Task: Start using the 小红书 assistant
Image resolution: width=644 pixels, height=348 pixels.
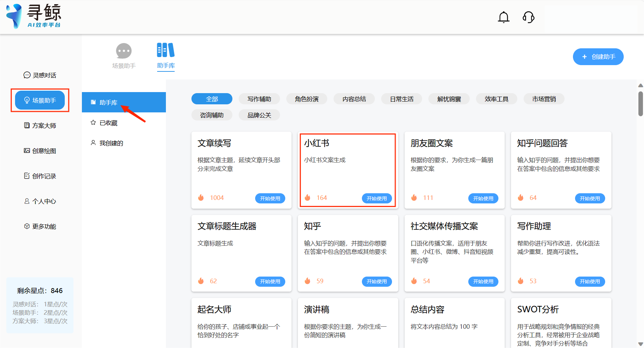Action: coord(377,199)
